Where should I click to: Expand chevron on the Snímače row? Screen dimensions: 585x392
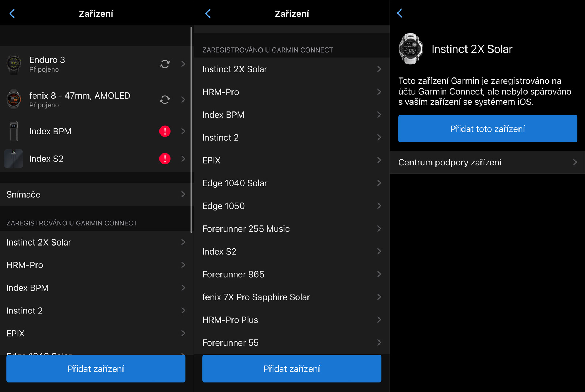pos(183,194)
